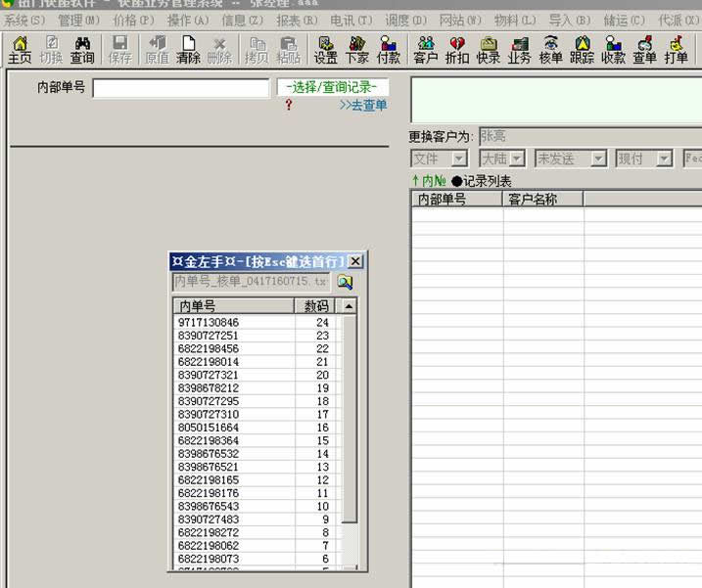Select row 6822198014
Viewport: 702px width, 588px height.
pyautogui.click(x=257, y=362)
